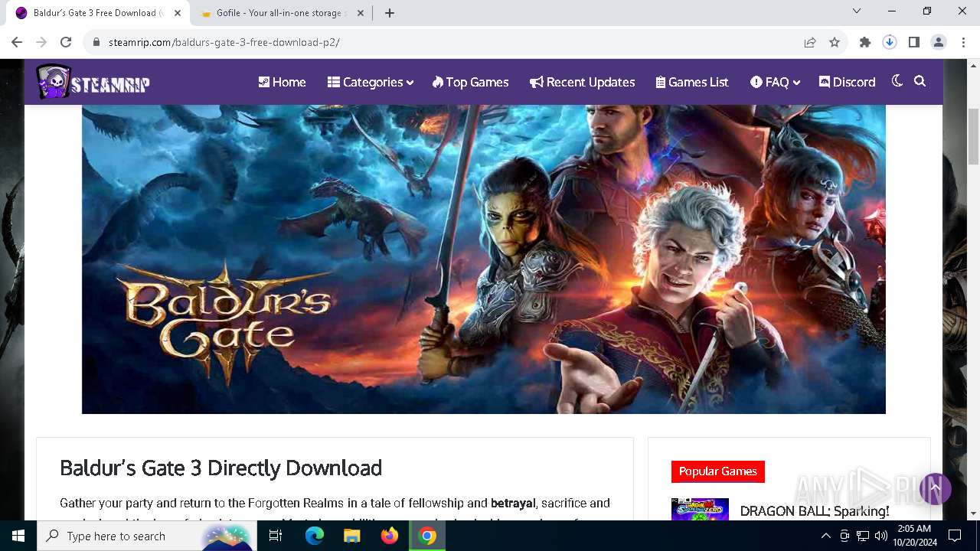980x551 pixels.
Task: Open the Home page link
Action: [x=282, y=82]
